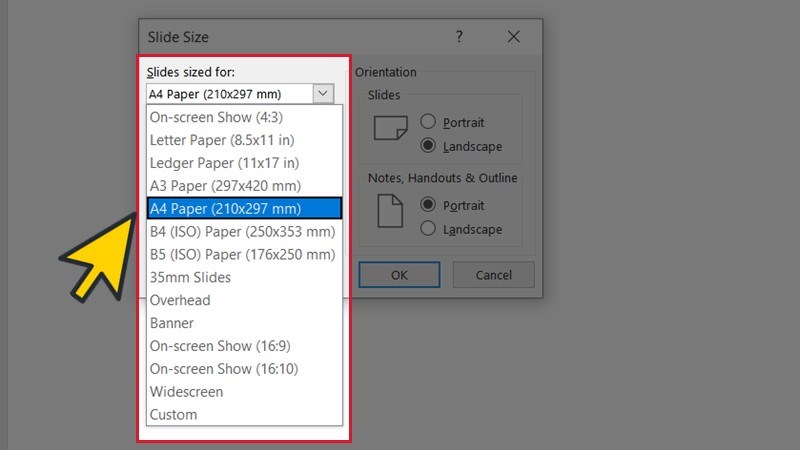
Task: Choose Letter Paper (8.5x11 in)
Action: tap(244, 140)
